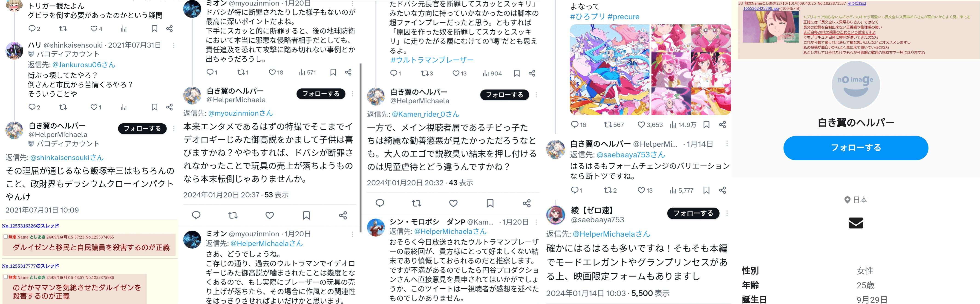Bookmark ミオン's tweet with 571 views
Viewport: 980px width, 304px height.
pos(333,72)
